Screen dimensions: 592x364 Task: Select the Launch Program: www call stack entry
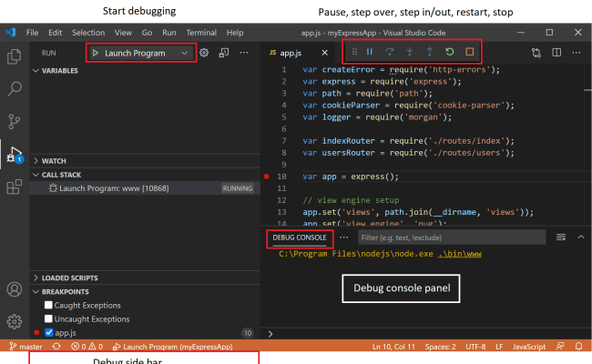pos(145,188)
